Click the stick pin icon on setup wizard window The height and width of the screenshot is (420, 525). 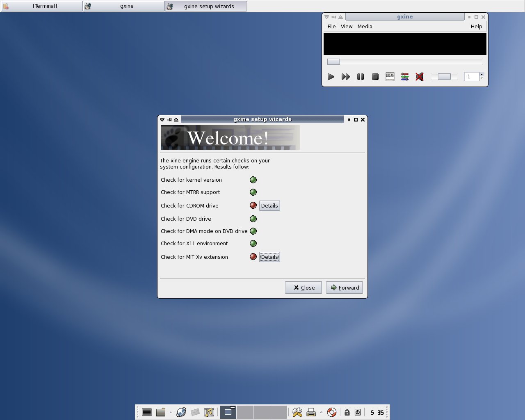point(169,120)
